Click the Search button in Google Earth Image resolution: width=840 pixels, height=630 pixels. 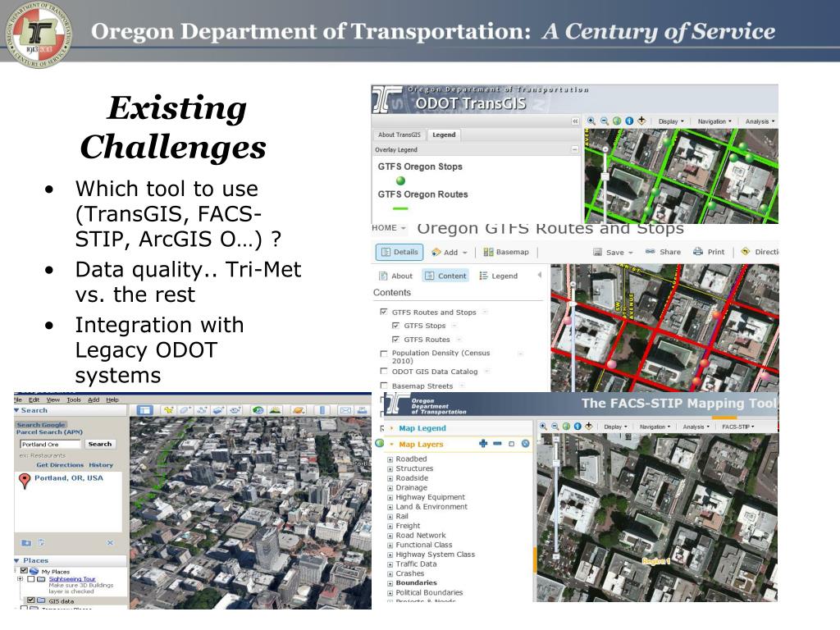(100, 444)
